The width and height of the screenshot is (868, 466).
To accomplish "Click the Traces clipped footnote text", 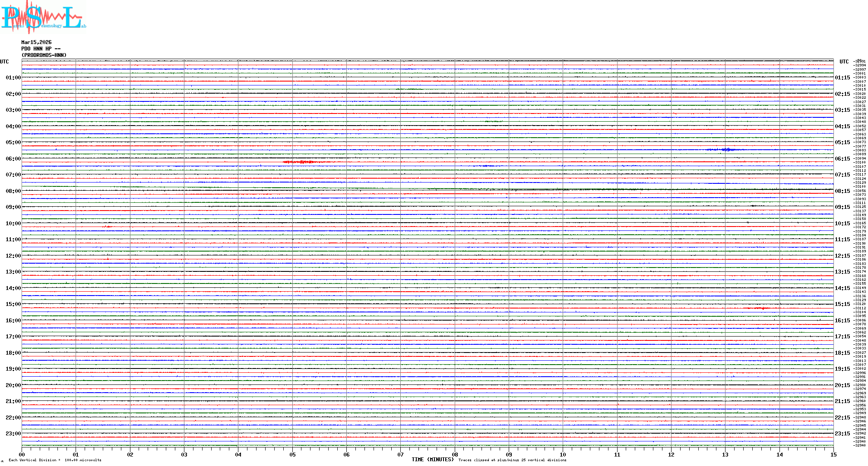I will [512, 460].
